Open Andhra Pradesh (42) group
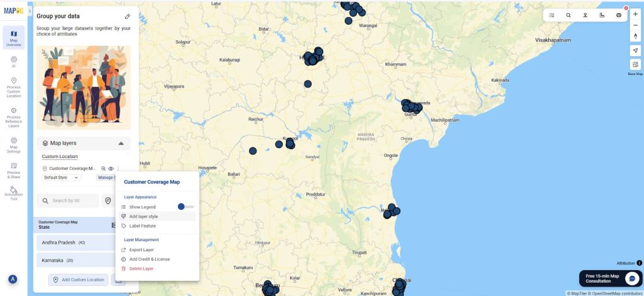644x296 pixels. (76, 242)
